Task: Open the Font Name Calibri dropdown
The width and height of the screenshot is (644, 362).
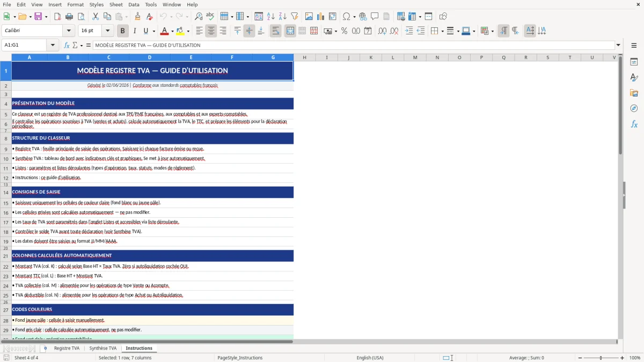Action: 68,31
